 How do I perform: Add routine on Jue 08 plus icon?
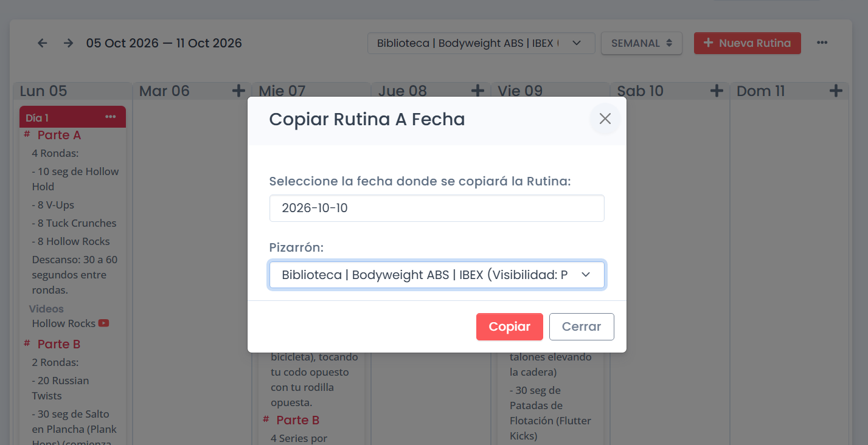(477, 91)
